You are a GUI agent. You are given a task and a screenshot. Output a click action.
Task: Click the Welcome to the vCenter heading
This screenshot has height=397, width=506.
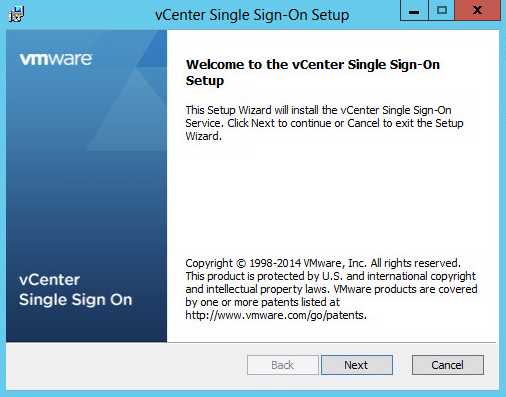[x=313, y=72]
